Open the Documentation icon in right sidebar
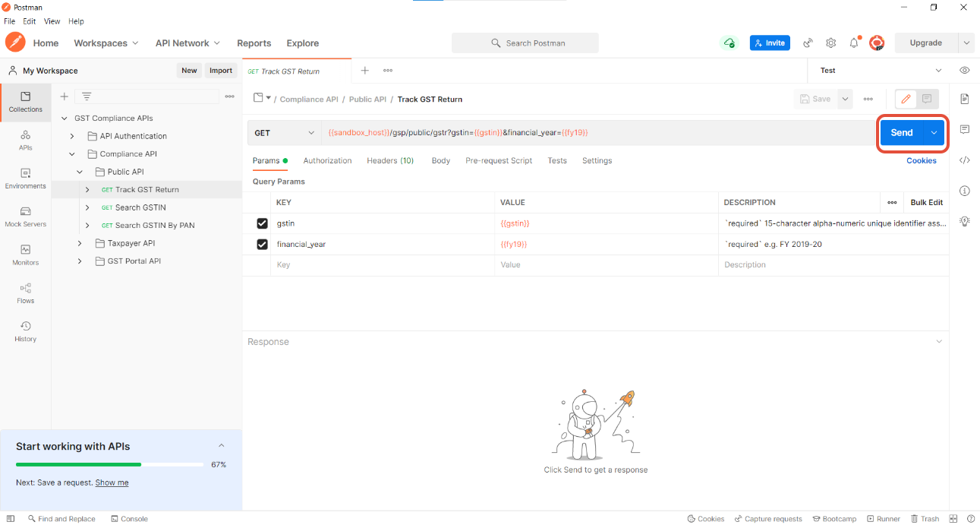The height and width of the screenshot is (525, 980). coord(965,99)
